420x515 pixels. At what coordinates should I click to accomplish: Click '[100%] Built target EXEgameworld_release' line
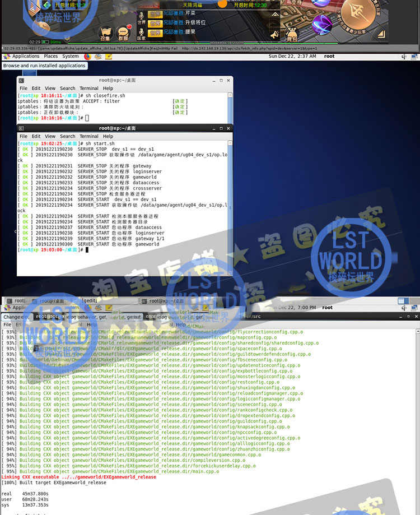54,482
